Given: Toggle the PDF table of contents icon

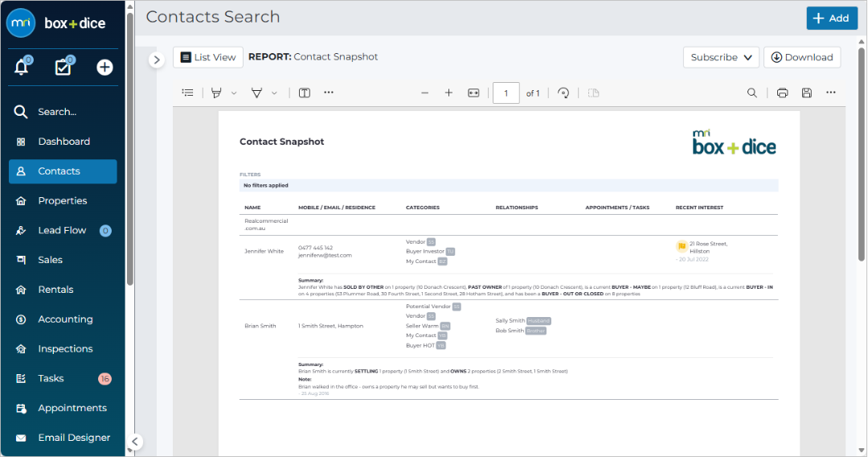Looking at the screenshot, I should coord(187,93).
